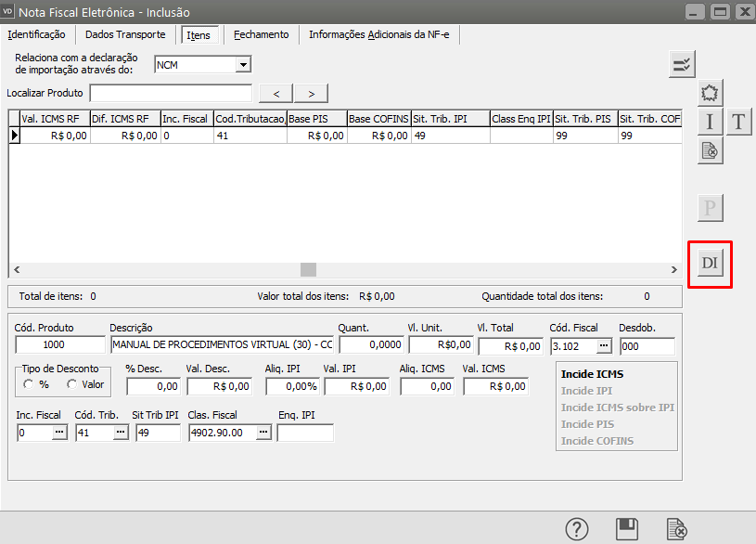Image resolution: width=756 pixels, height=544 pixels.
Task: Open the Fechamento tab
Action: [x=261, y=34]
